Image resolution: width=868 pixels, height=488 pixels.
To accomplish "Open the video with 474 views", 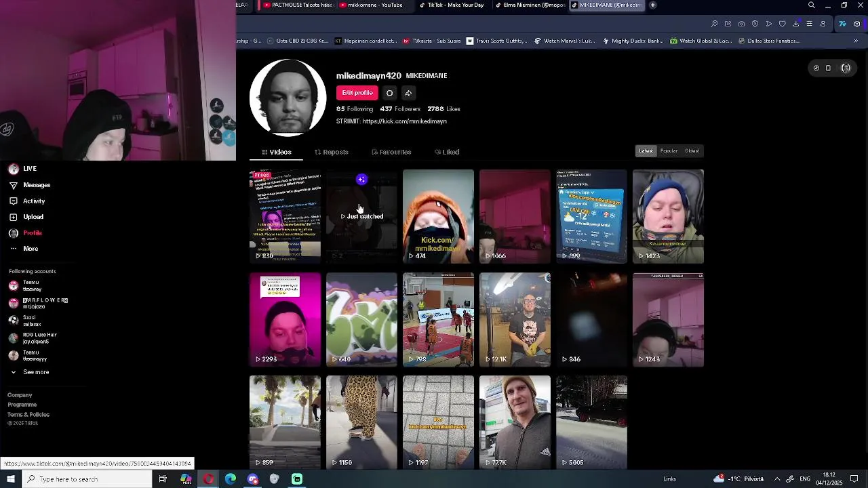I will point(438,216).
